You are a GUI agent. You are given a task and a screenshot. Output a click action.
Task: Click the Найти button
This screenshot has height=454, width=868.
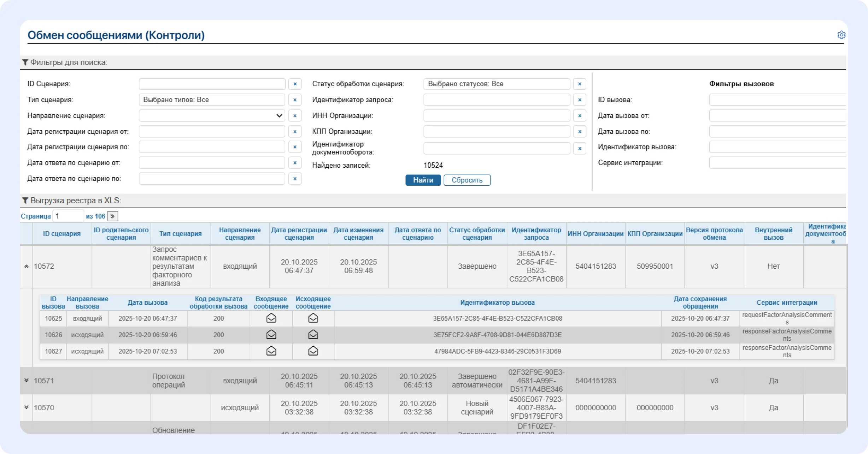click(423, 180)
